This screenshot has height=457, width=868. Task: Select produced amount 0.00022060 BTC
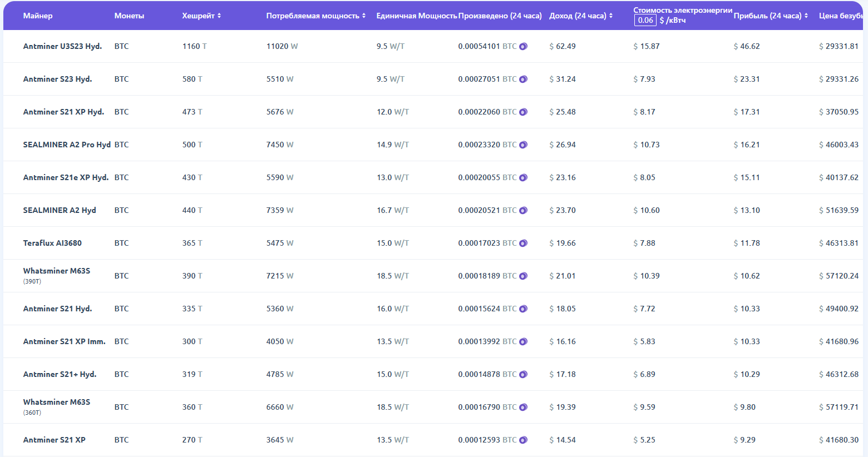(x=487, y=112)
